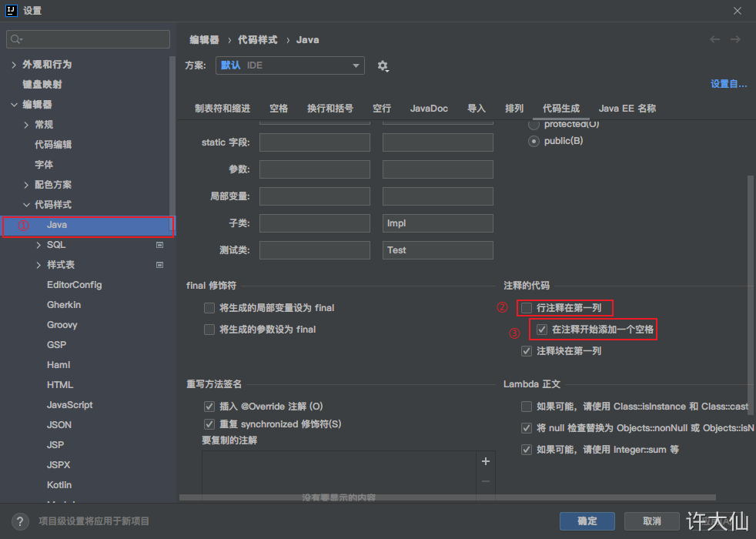Screen dimensions: 756x539
Task: Toggle 插入 @Override 注解 checkbox
Action: [x=209, y=407]
